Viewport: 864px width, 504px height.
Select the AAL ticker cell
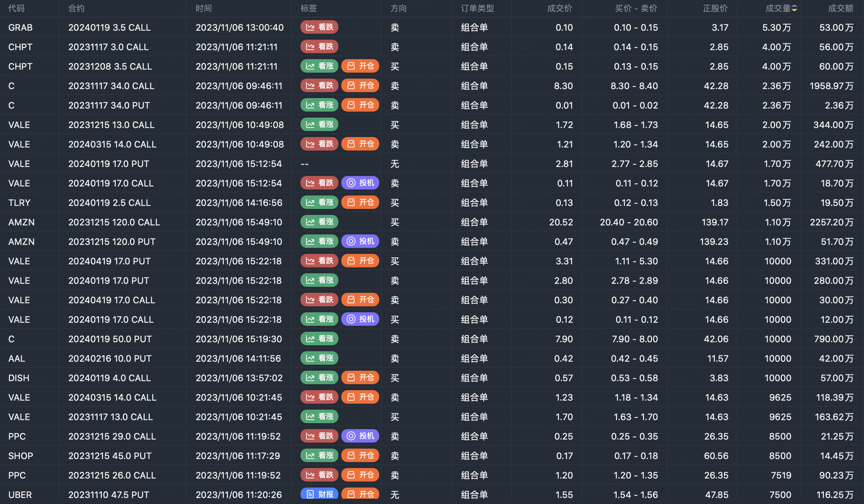[x=17, y=358]
